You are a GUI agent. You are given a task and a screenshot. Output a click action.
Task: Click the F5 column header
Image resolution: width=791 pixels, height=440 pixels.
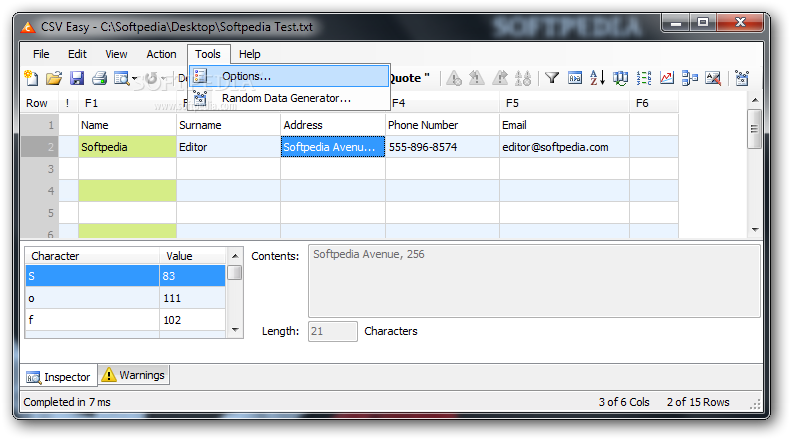pyautogui.click(x=564, y=103)
